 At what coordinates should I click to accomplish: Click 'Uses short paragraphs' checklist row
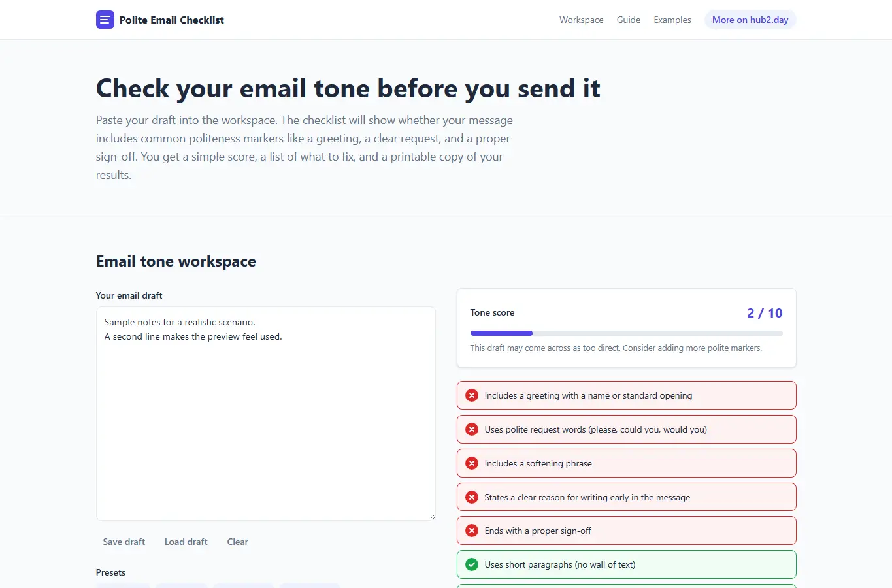click(x=627, y=564)
